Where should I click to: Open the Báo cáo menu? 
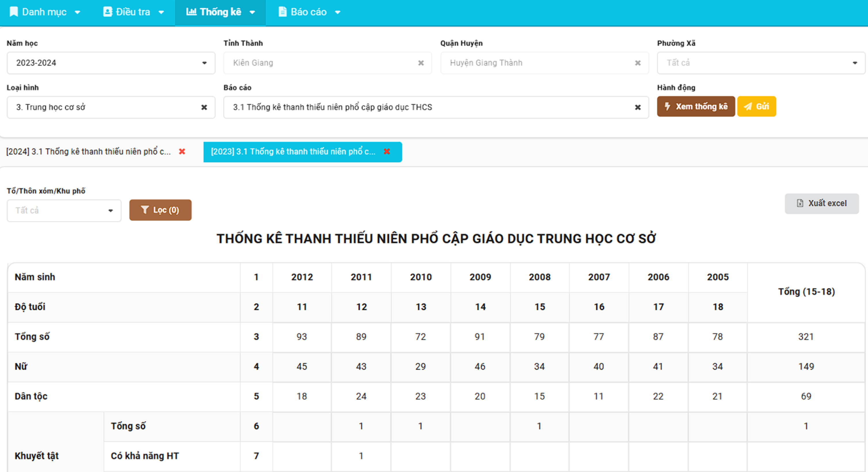point(309,12)
